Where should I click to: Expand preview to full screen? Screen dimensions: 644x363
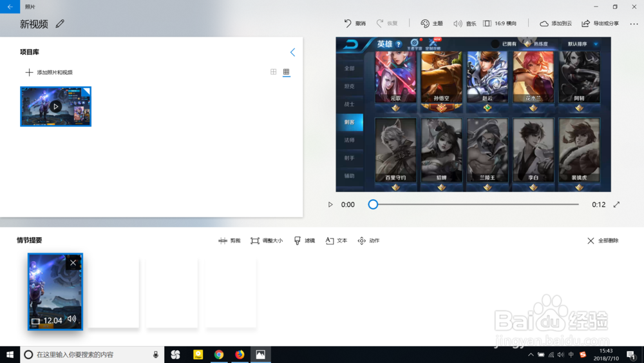616,204
